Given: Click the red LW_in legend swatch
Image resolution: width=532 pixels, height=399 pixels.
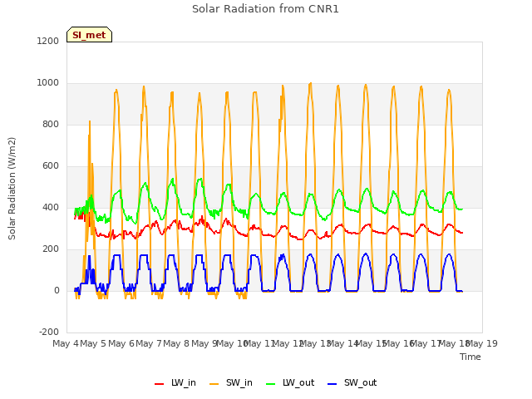Looking at the screenshot, I should coord(159,384).
